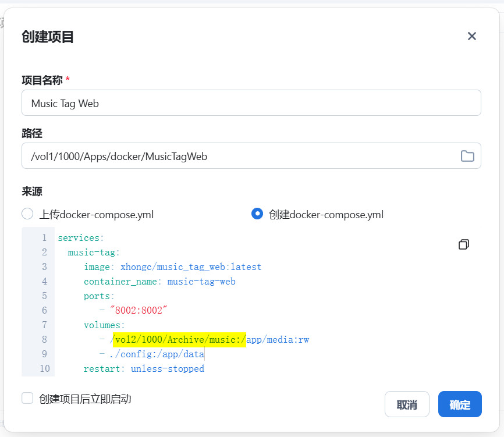
Task: Click the 'volumes:' line in the editor
Action: coord(104,325)
